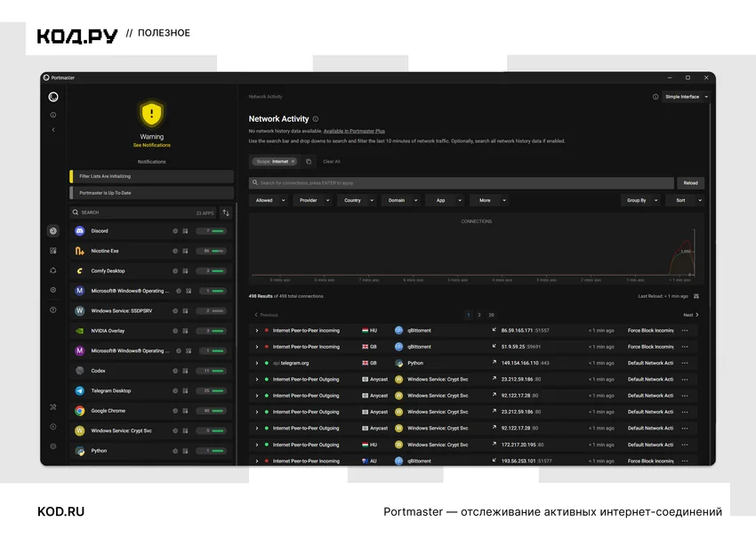Click the NVIDIA Overlay app icon
Screen dimensions: 756x538
coord(79,331)
